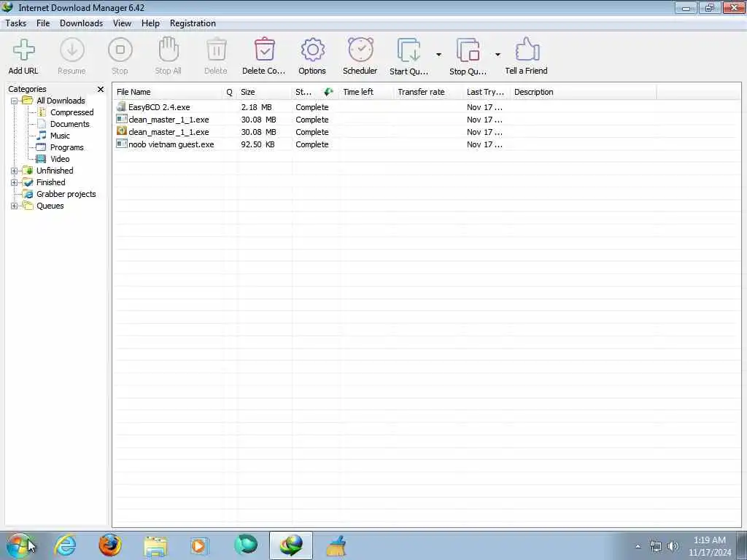
Task: Launch Firefox from the taskbar
Action: click(x=110, y=545)
